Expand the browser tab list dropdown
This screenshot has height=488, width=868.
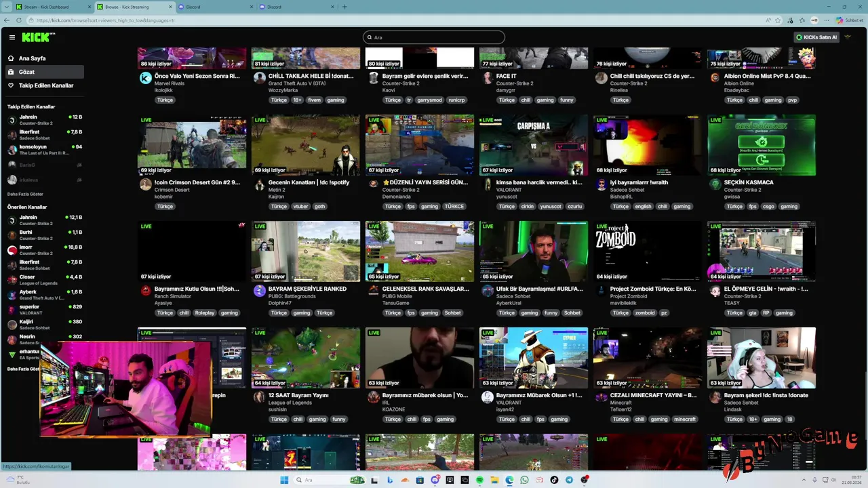pos(6,7)
